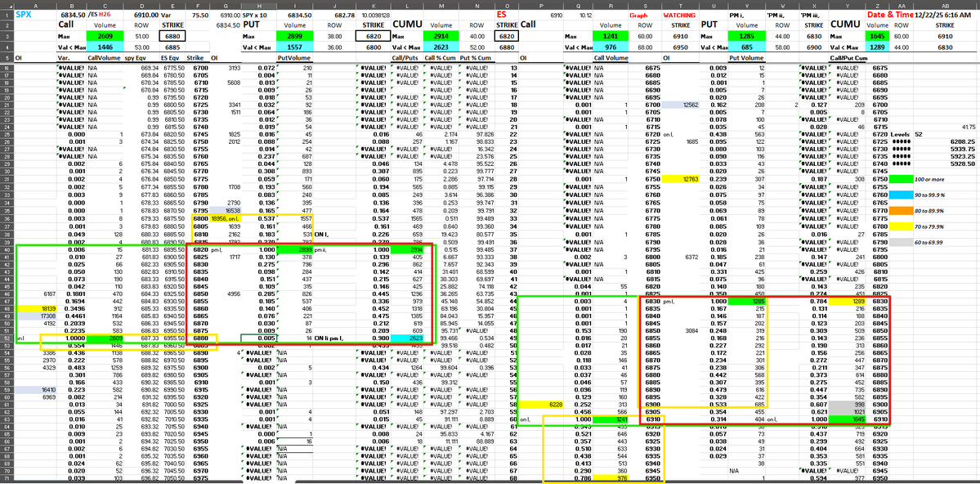980x484 pixels.
Task: Select the red 'Date & Time' cell
Action: coord(890,13)
